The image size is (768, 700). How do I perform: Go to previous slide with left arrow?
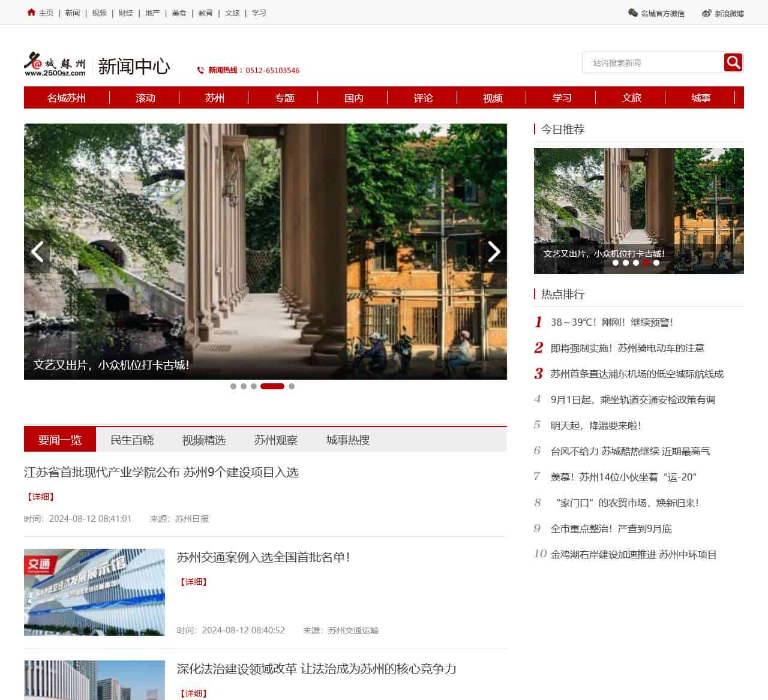[x=37, y=252]
